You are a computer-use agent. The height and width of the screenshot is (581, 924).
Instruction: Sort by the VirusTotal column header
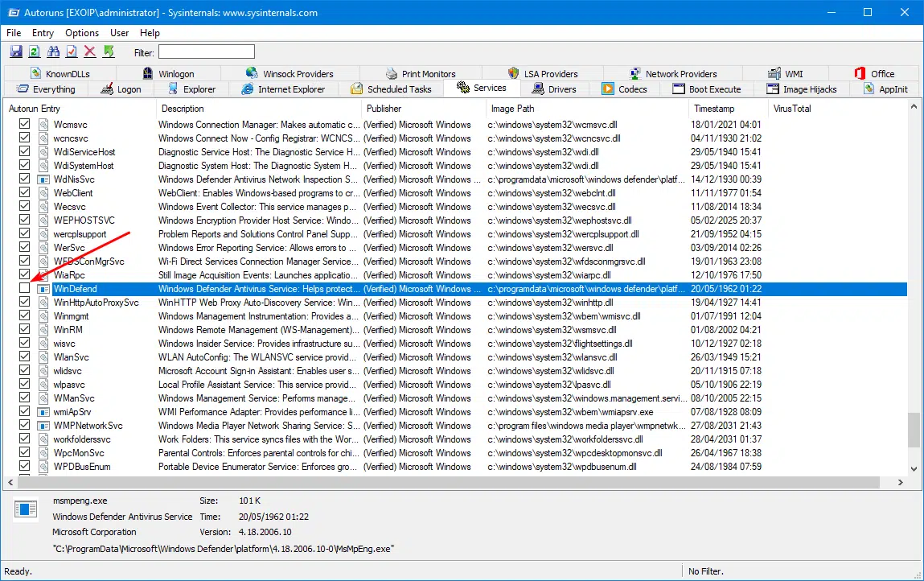[x=838, y=109]
